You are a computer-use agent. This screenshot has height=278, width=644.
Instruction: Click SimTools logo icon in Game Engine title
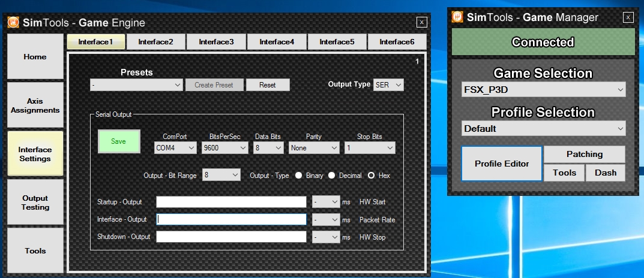click(14, 22)
